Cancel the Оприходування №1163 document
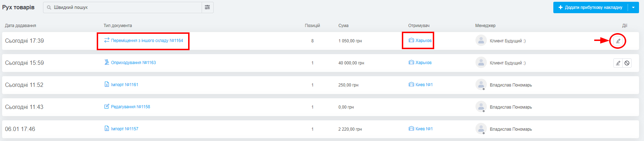The height and width of the screenshot is (141, 644). (627, 63)
